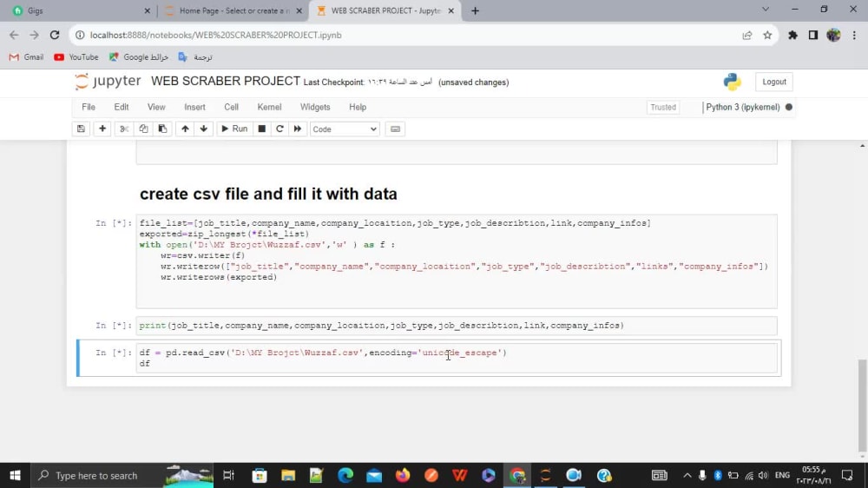Run the selected cell
Viewport: 868px width, 488px height.
tap(234, 129)
